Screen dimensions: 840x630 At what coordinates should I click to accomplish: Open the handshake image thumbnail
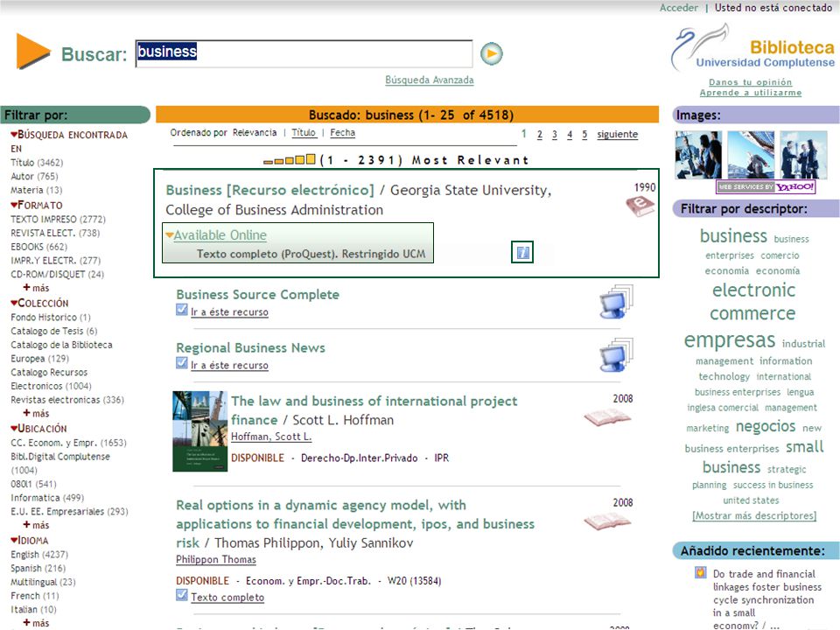click(x=803, y=155)
